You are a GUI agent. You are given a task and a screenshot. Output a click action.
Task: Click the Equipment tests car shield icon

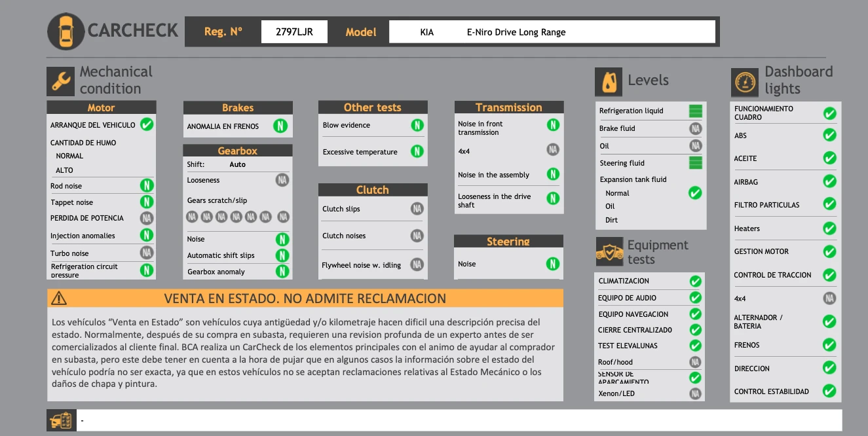coord(609,252)
